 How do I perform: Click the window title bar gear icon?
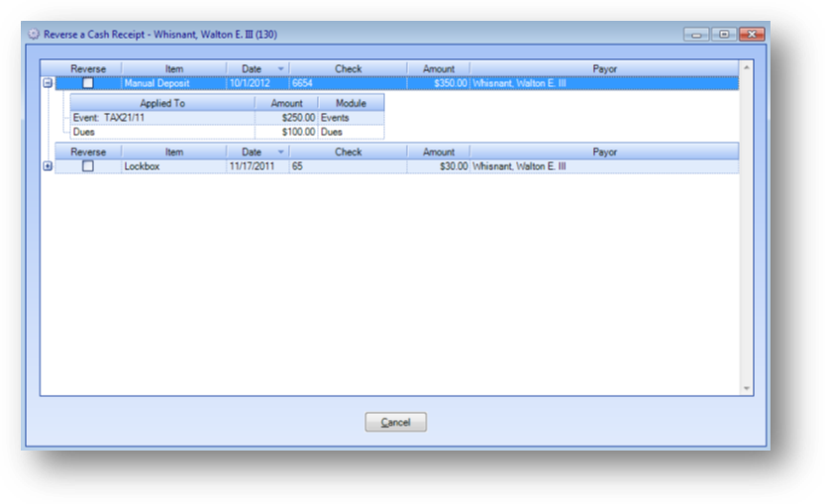34,35
